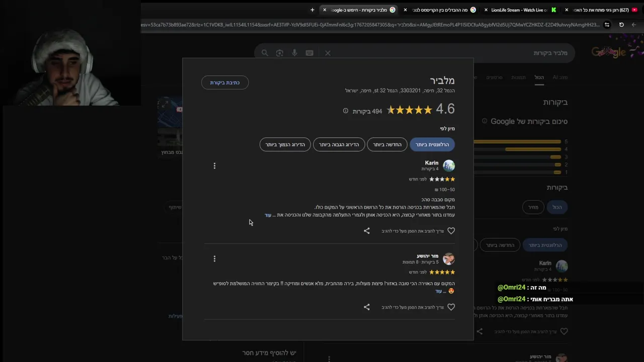Open the מצב AI search tab
Image resolution: width=644 pixels, height=362 pixels.
pyautogui.click(x=560, y=77)
